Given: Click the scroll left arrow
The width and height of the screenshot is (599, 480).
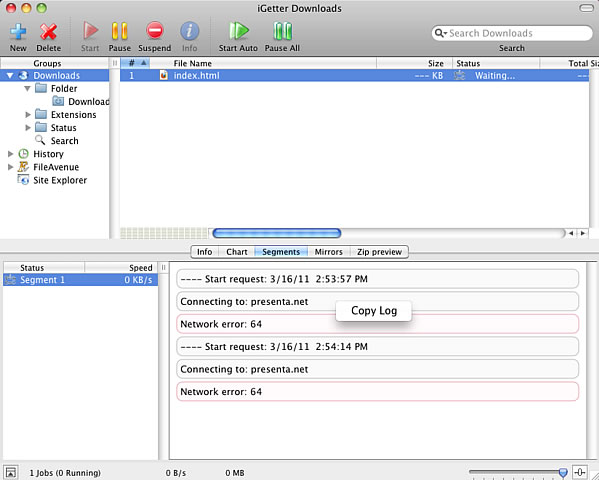Looking at the screenshot, I should (x=571, y=233).
